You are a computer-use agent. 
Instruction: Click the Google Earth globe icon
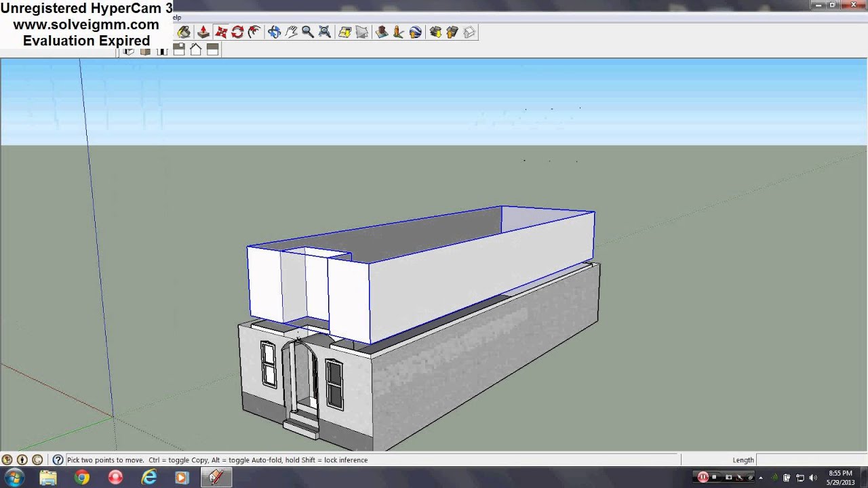(x=416, y=32)
